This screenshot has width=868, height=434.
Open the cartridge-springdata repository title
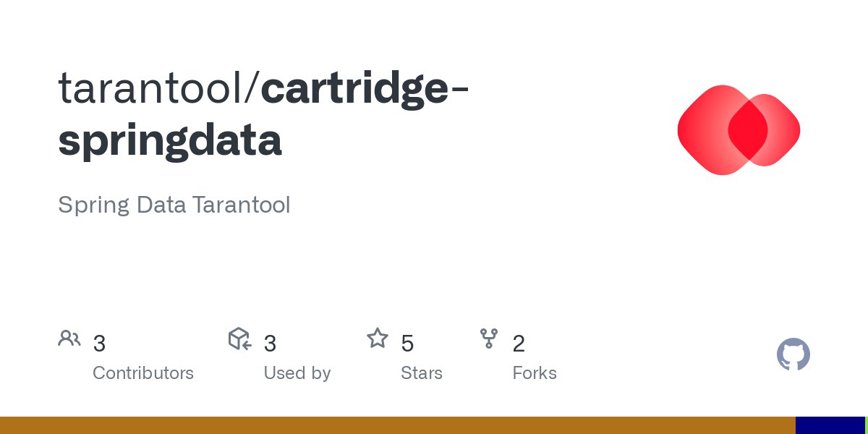pyautogui.click(x=265, y=114)
